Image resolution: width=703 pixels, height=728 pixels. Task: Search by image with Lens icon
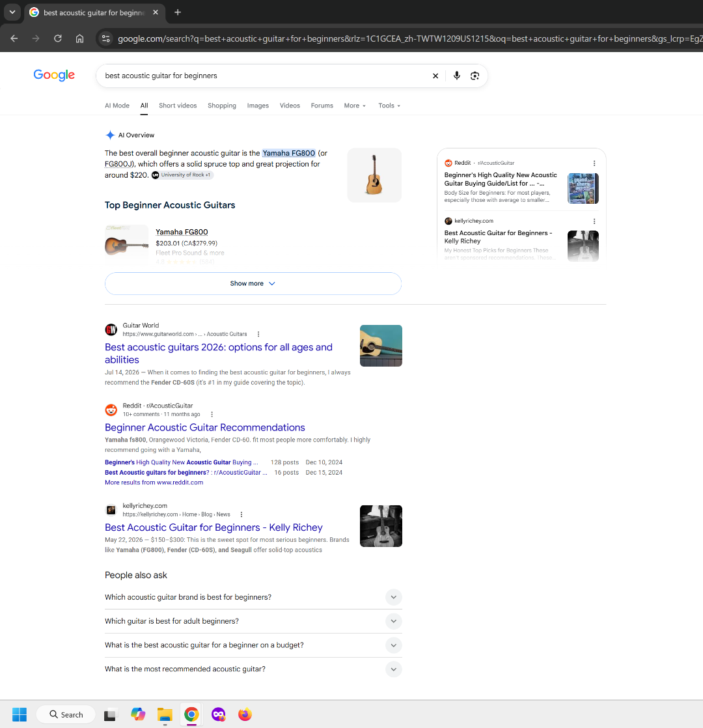475,76
